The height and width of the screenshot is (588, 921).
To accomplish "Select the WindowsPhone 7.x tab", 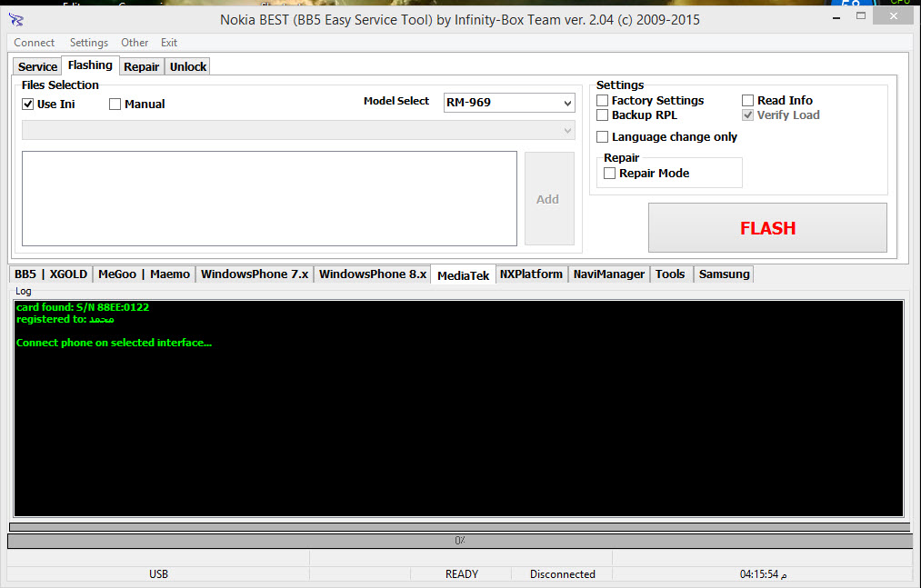I will pos(255,274).
